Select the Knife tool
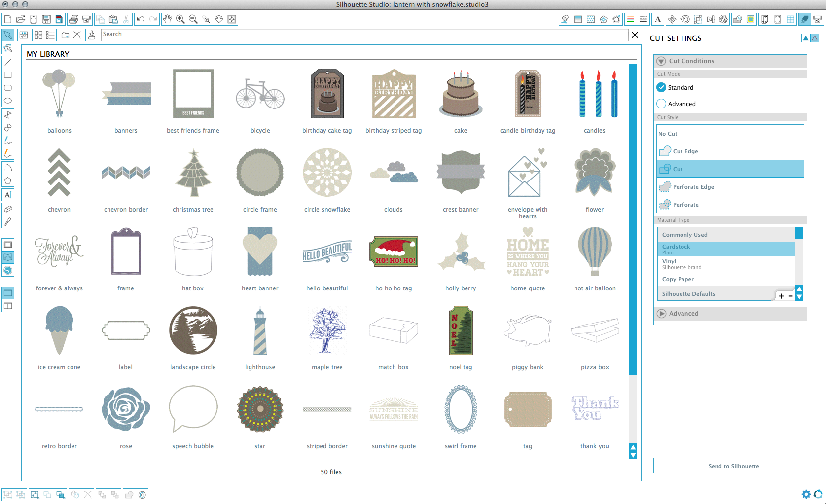 click(8, 221)
